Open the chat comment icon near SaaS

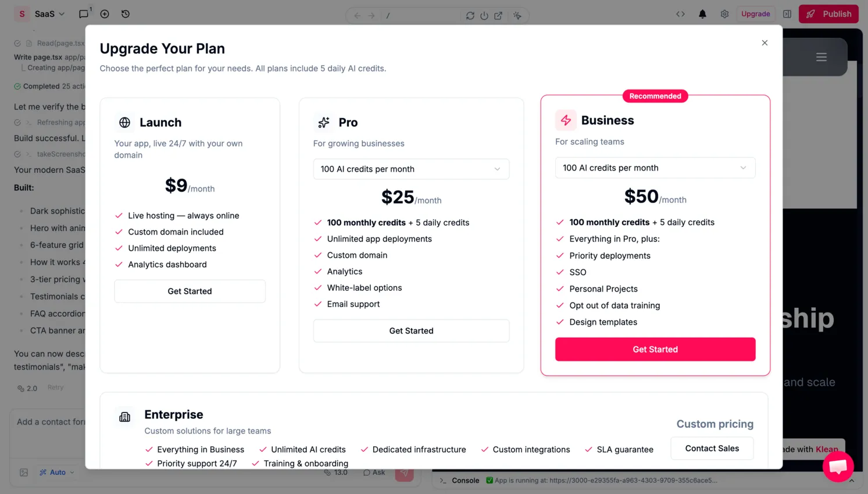click(x=84, y=13)
